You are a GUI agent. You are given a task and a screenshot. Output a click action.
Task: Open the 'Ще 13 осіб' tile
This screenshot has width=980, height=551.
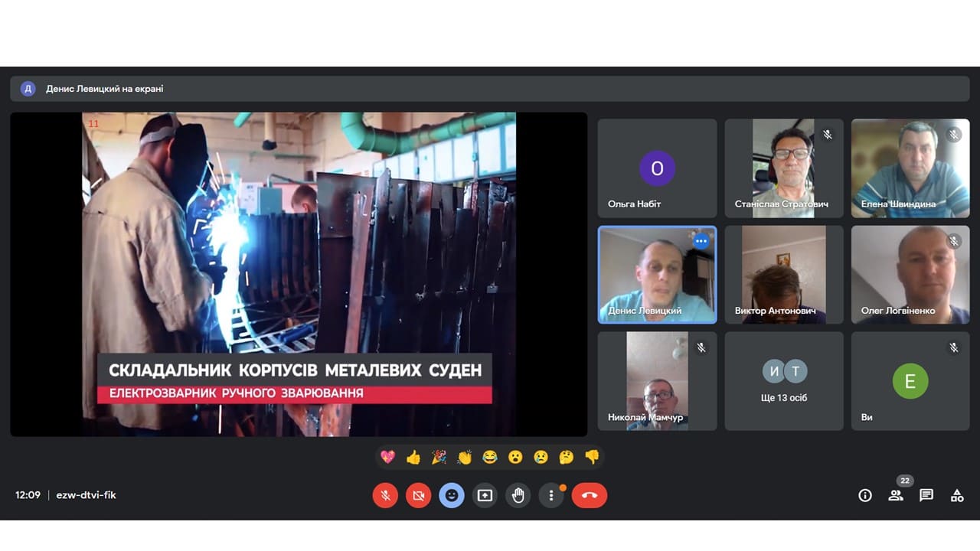coord(784,381)
